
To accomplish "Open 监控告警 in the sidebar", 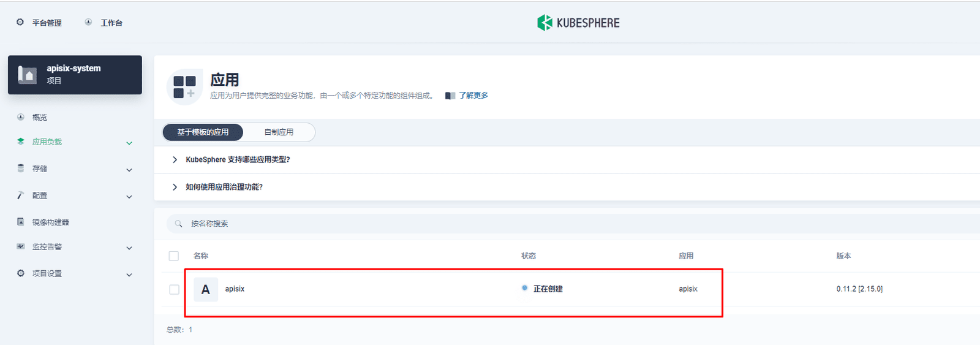I will point(47,247).
